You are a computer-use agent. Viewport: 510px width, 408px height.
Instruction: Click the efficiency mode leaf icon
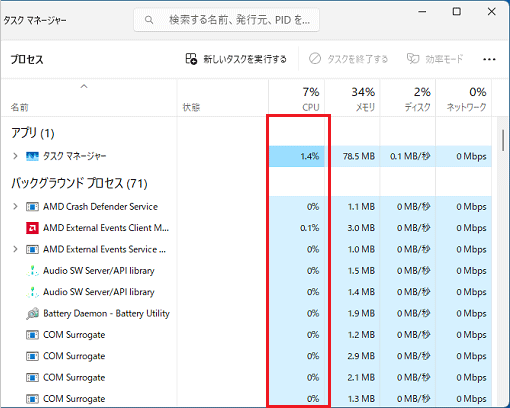click(x=413, y=59)
